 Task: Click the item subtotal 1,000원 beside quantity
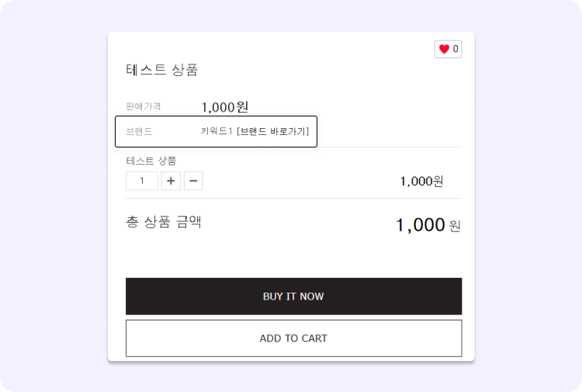(x=421, y=181)
